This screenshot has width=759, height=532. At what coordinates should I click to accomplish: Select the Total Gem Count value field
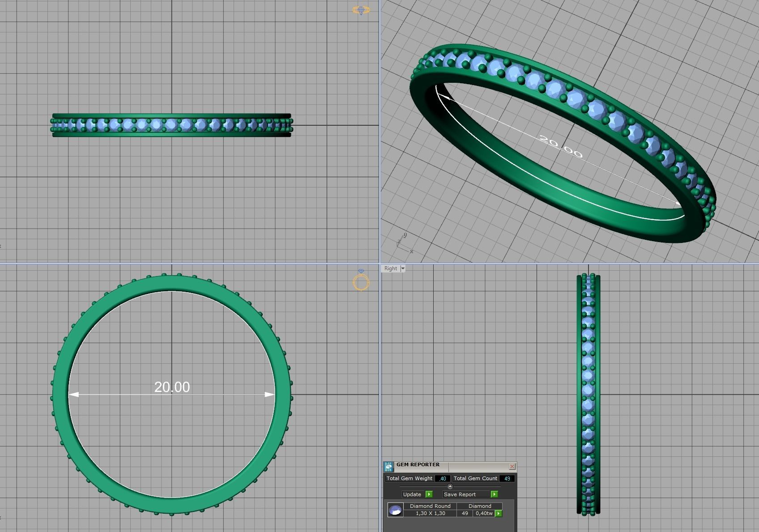tap(507, 478)
